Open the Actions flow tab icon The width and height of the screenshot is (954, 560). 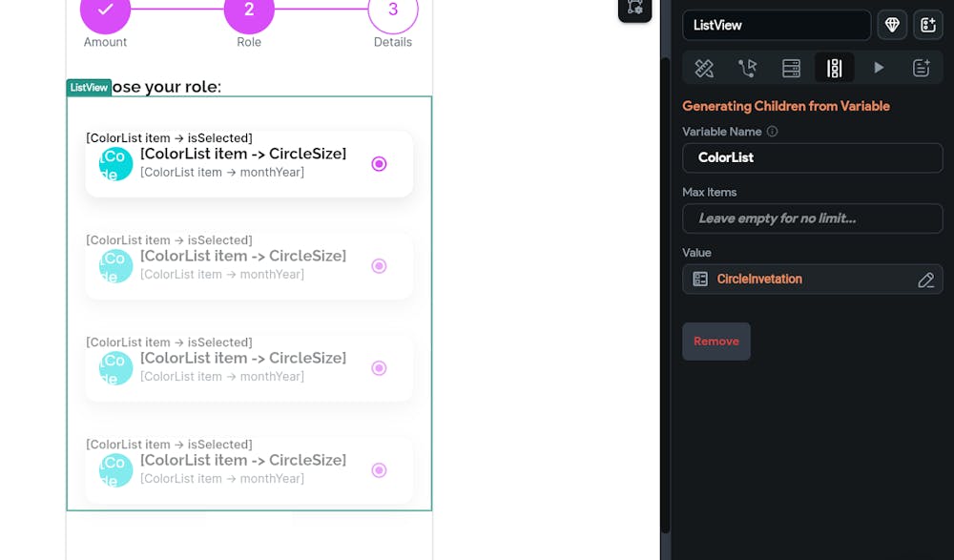click(x=748, y=68)
